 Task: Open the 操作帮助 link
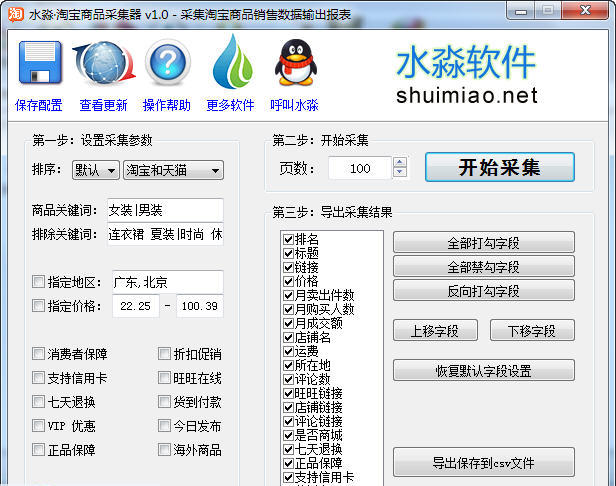(x=167, y=105)
